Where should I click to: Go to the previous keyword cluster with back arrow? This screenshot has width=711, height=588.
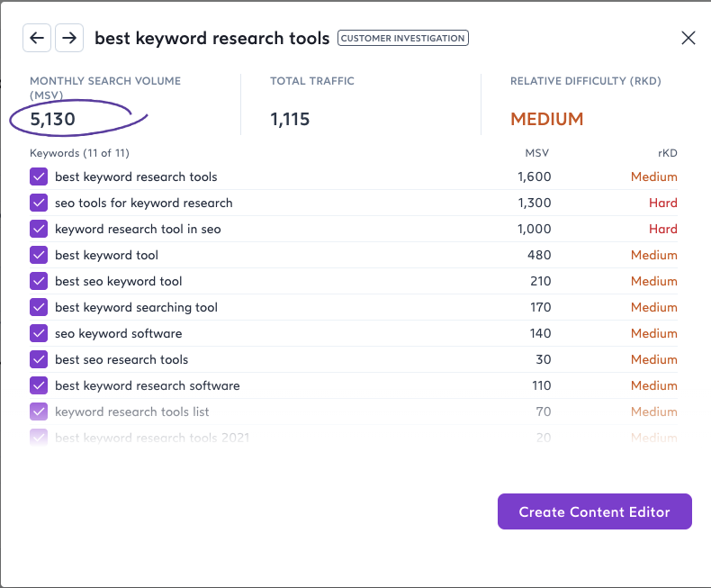[37, 38]
